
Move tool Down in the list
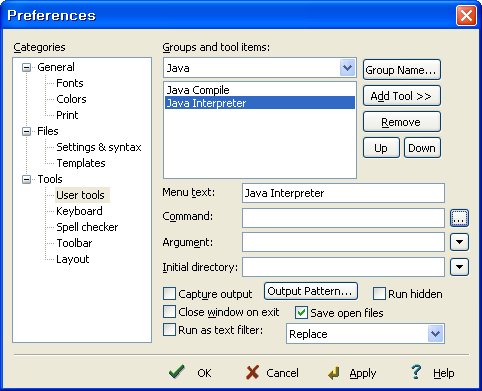click(422, 148)
